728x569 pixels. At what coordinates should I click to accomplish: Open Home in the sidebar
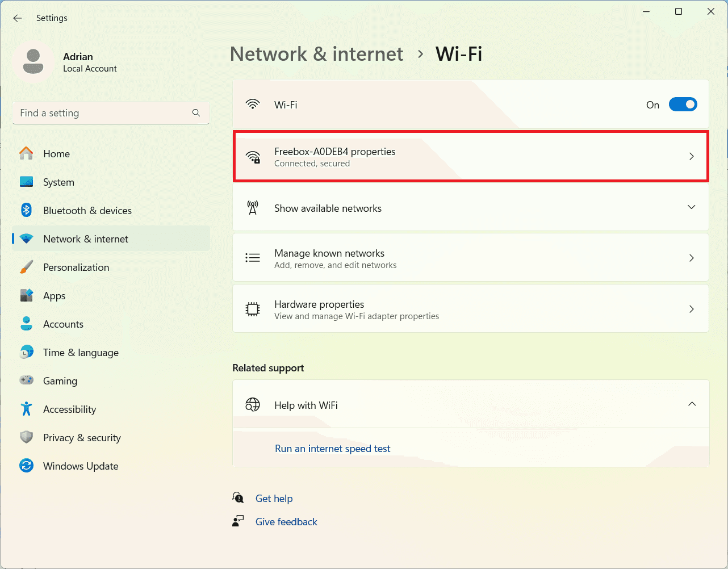pos(111,153)
